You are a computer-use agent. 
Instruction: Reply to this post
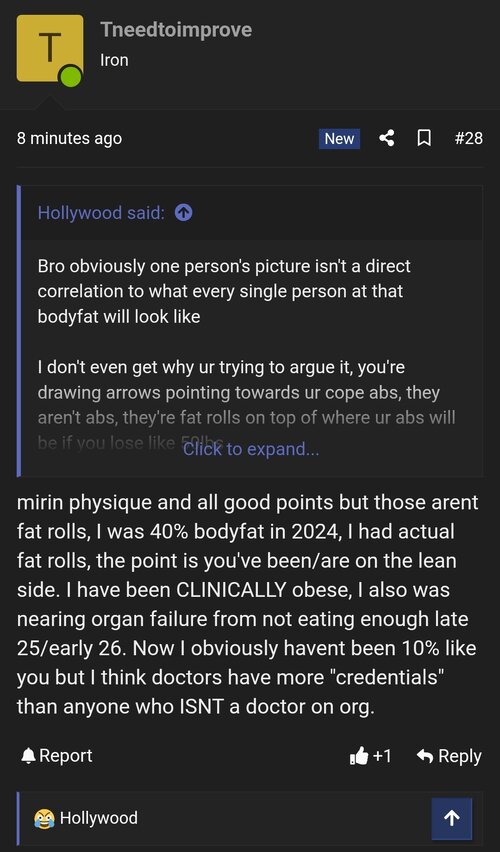click(449, 756)
